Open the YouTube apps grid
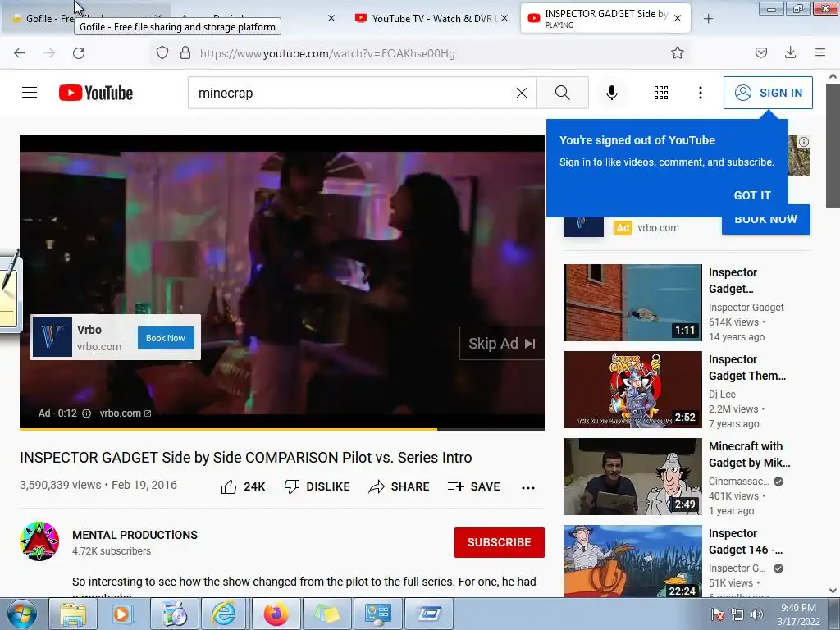The width and height of the screenshot is (840, 630). pos(661,93)
